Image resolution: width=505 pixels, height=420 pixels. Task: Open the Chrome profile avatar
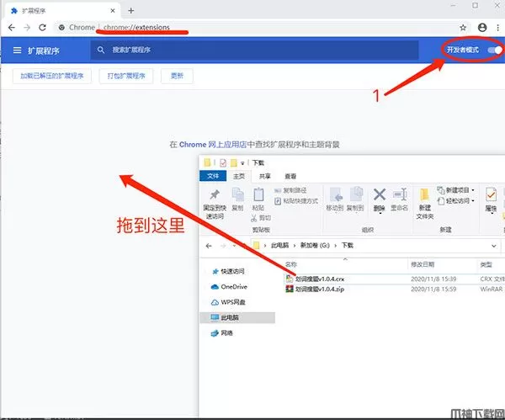[x=482, y=28]
